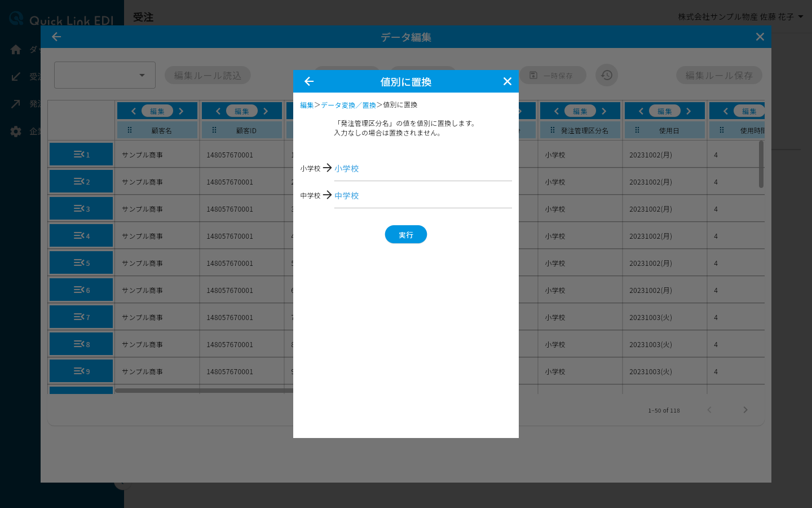Click drag handle of 顧客ID column header
Viewport: 812px width, 508px height.
click(x=214, y=130)
